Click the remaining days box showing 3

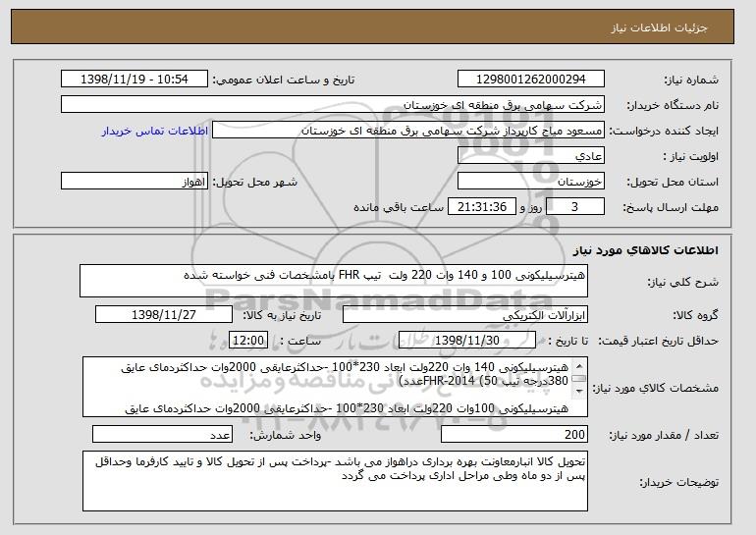tap(588, 207)
